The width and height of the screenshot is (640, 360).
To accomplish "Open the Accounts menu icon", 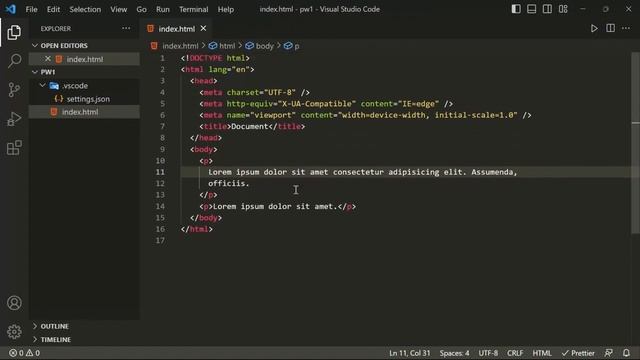I will (14, 303).
